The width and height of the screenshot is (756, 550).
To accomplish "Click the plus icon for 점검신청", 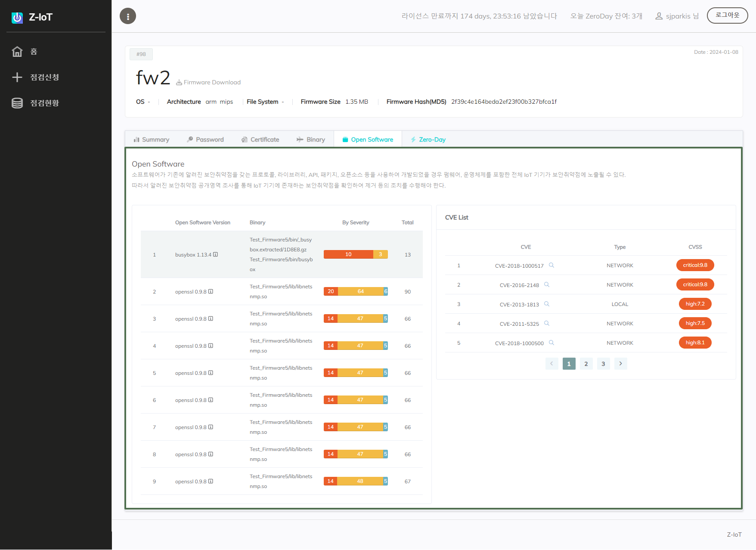I will 17,77.
